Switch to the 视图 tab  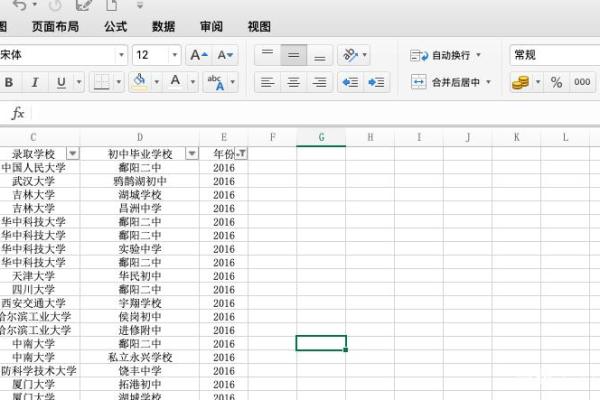point(259,26)
